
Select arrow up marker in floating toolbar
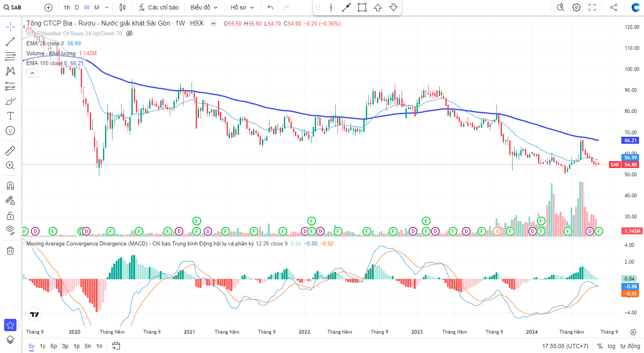click(378, 7)
